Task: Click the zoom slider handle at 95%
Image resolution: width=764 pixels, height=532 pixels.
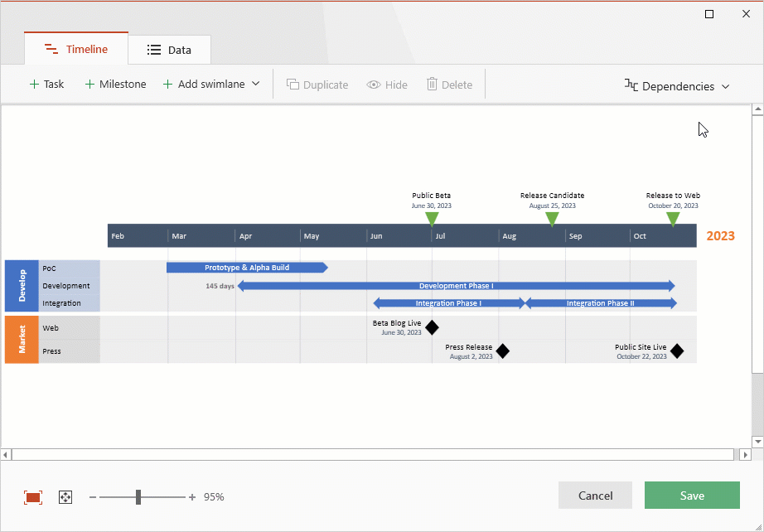Action: pyautogui.click(x=138, y=496)
